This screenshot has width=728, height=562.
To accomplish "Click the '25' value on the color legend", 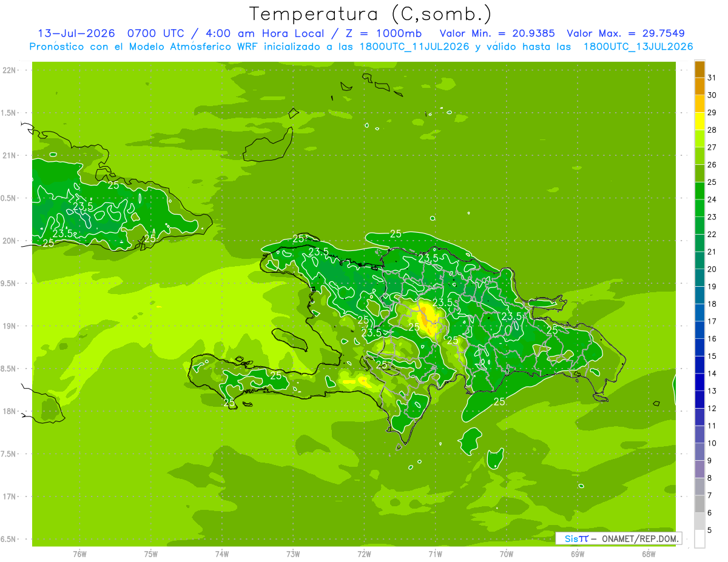I will coord(712,182).
